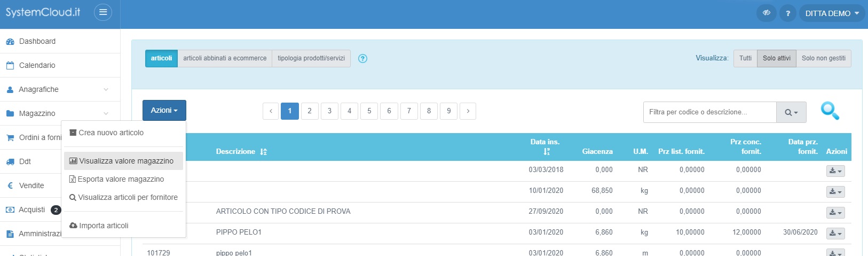Open the DITTA DEMO account dropdown
The height and width of the screenshot is (256, 868).
(x=832, y=13)
